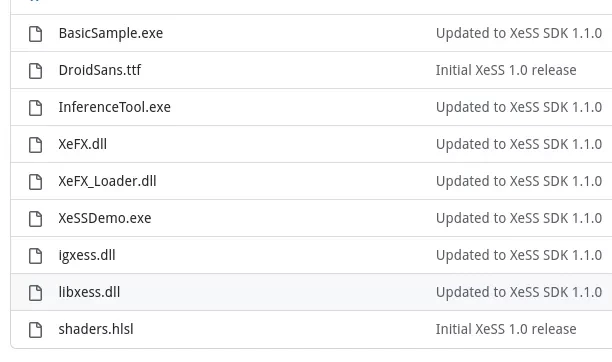Click the file icon next to XeFX_Loader.dll
The height and width of the screenshot is (362, 612).
tap(36, 182)
